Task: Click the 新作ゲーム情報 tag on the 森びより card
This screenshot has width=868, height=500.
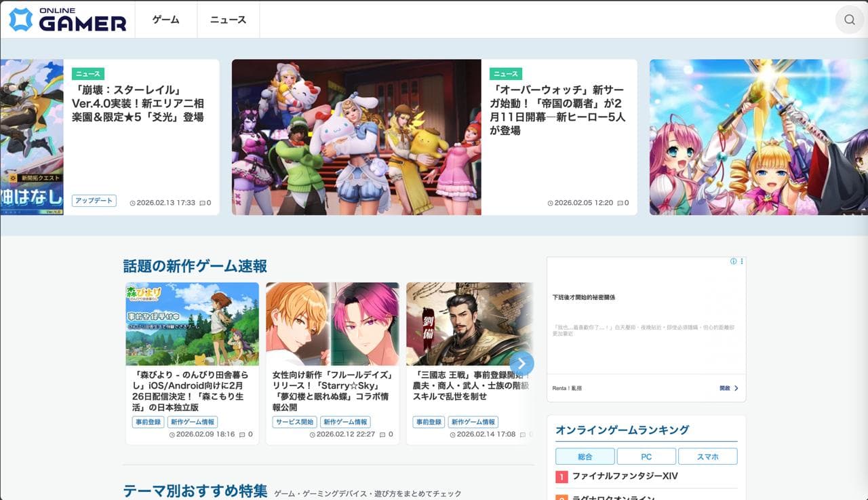Action: (192, 421)
